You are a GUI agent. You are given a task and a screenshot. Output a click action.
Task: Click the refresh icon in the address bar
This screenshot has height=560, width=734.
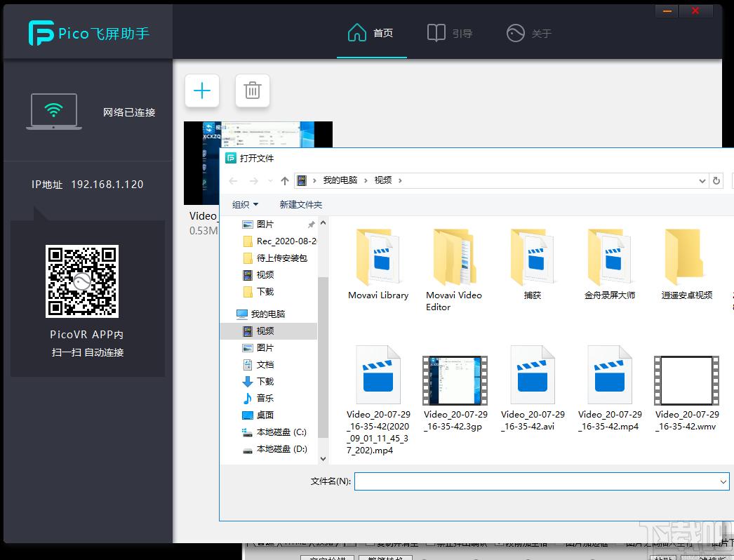(716, 180)
